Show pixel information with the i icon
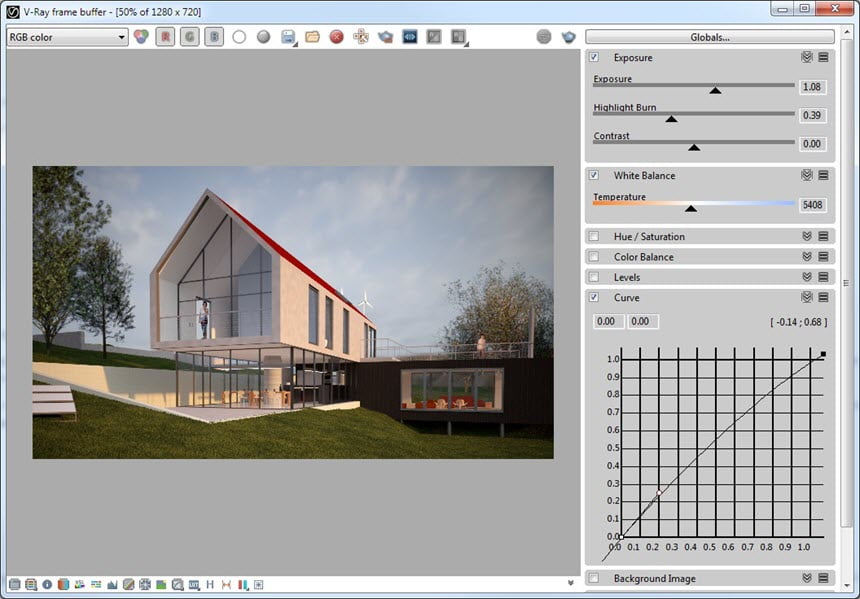Screen dimensions: 860x599 47,584
